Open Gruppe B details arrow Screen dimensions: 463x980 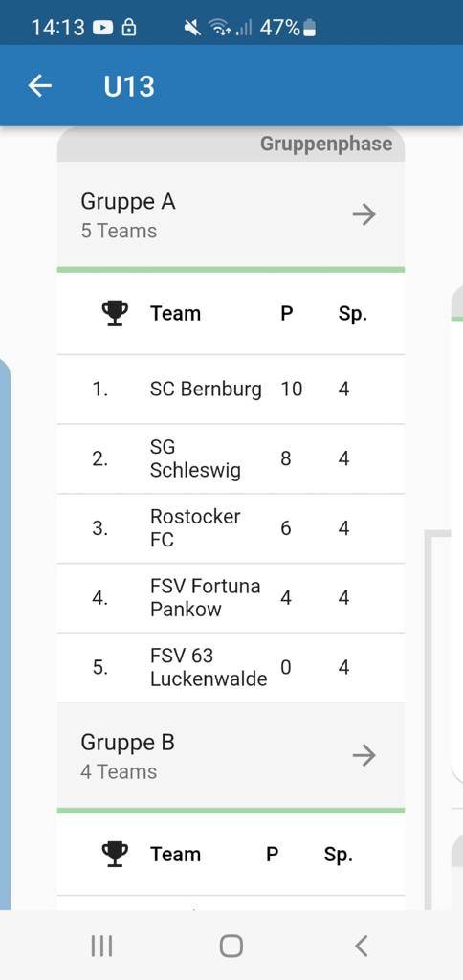(x=364, y=756)
